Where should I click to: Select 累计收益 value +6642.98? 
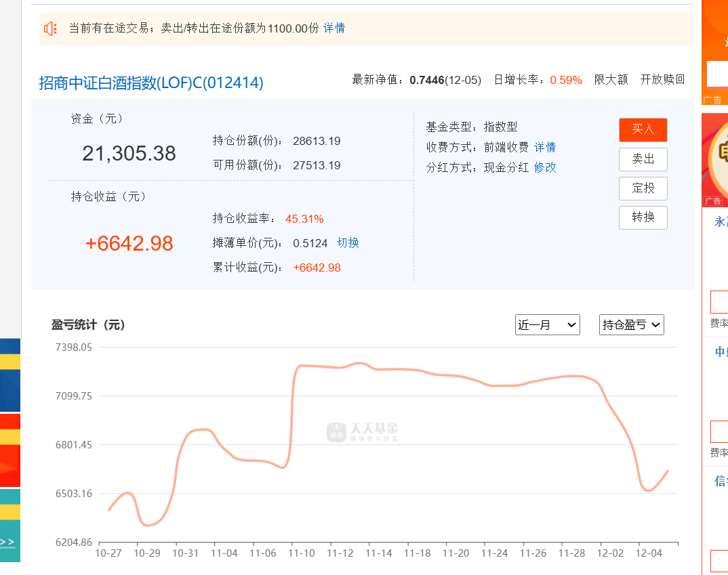click(x=317, y=268)
